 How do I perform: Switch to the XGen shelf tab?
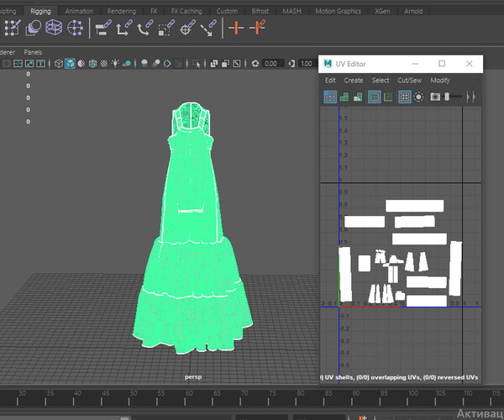click(x=382, y=11)
